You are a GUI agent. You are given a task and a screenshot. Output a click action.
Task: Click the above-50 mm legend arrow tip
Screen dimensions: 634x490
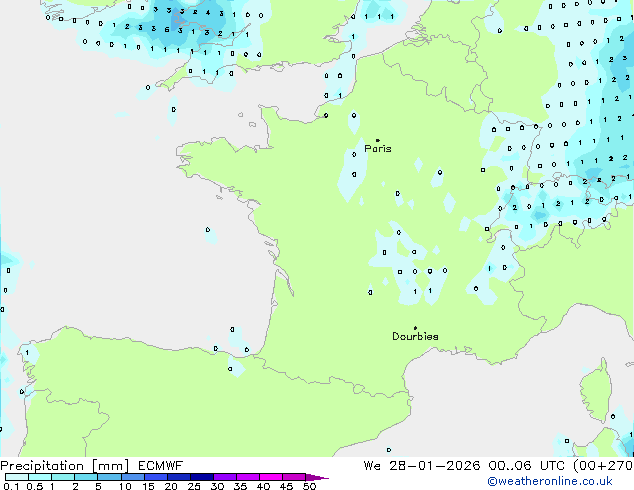(317, 477)
